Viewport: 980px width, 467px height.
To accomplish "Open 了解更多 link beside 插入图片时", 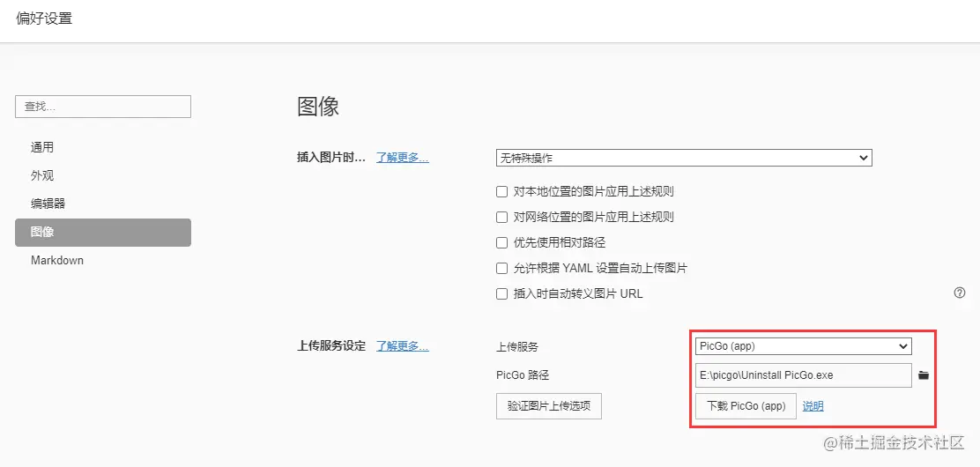I will [403, 158].
